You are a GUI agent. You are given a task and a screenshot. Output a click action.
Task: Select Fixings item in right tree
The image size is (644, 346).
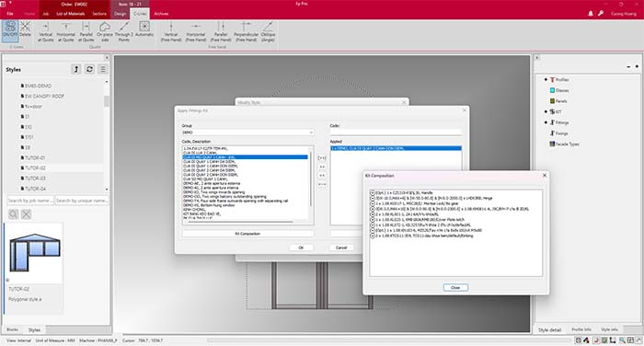tap(559, 133)
